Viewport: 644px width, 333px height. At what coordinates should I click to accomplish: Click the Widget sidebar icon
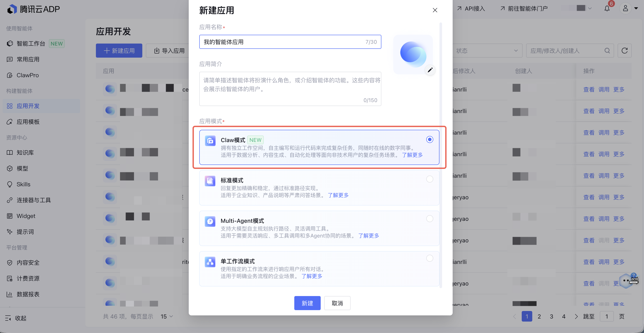tap(9, 216)
